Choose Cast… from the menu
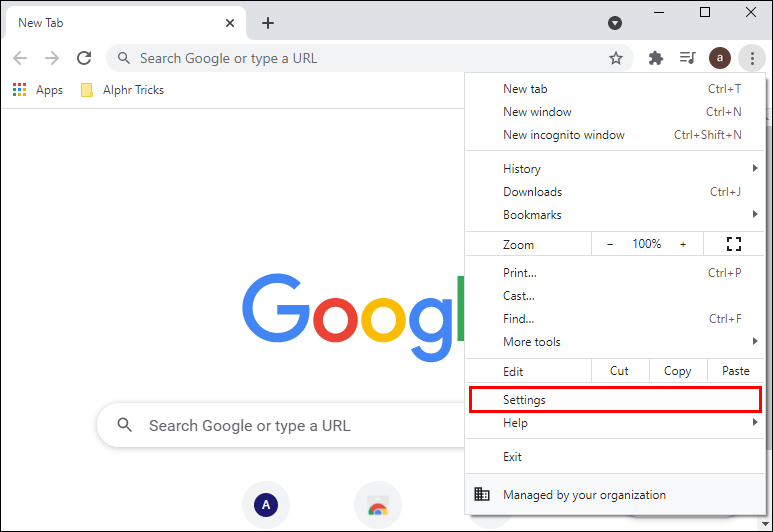Screen dimensions: 773x532 click(x=615, y=296)
